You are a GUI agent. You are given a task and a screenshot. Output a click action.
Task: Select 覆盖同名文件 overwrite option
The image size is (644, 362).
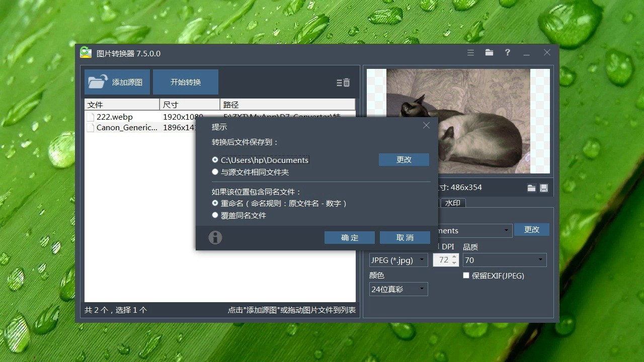click(215, 215)
